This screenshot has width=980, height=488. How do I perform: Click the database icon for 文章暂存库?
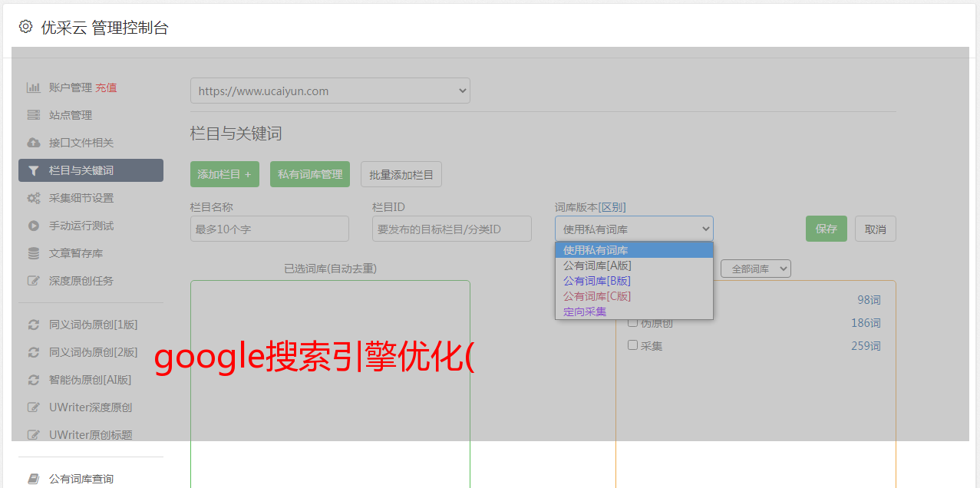click(x=33, y=253)
